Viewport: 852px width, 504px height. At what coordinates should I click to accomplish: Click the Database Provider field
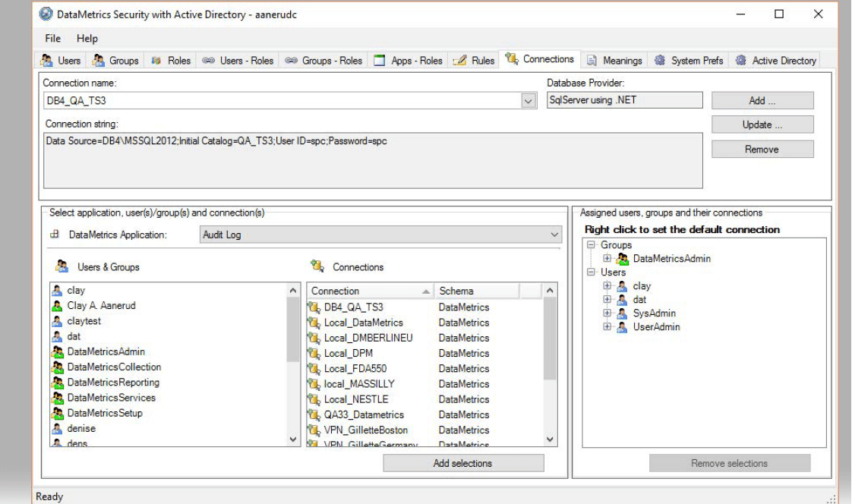click(x=624, y=100)
